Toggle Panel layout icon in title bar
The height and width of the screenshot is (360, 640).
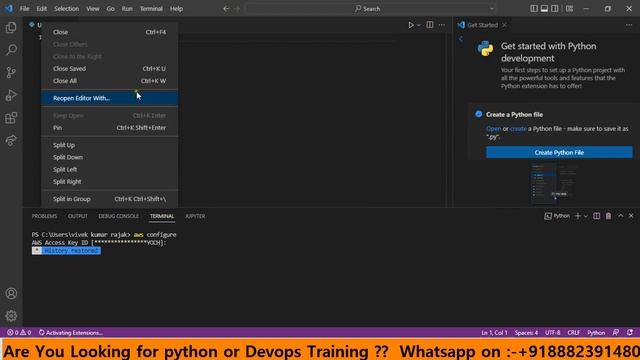[544, 9]
